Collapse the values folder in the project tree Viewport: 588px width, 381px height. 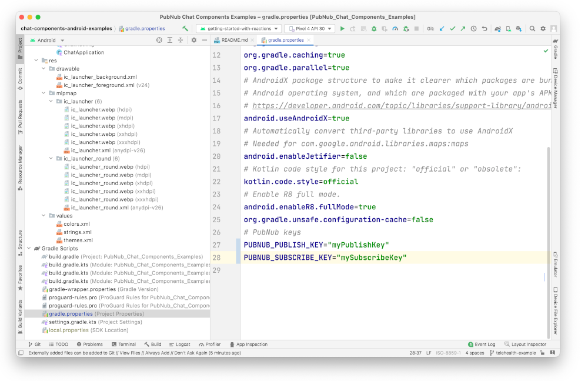tap(42, 215)
